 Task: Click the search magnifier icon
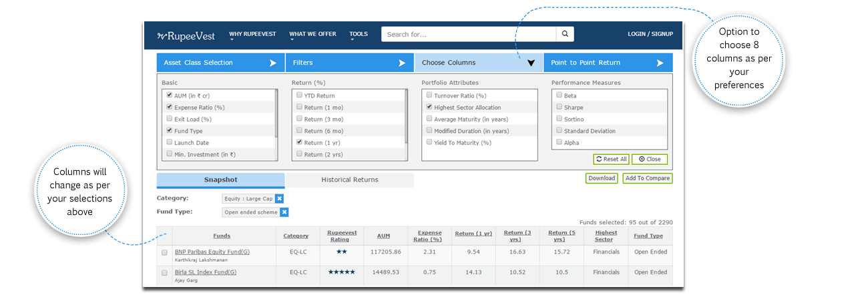point(565,34)
